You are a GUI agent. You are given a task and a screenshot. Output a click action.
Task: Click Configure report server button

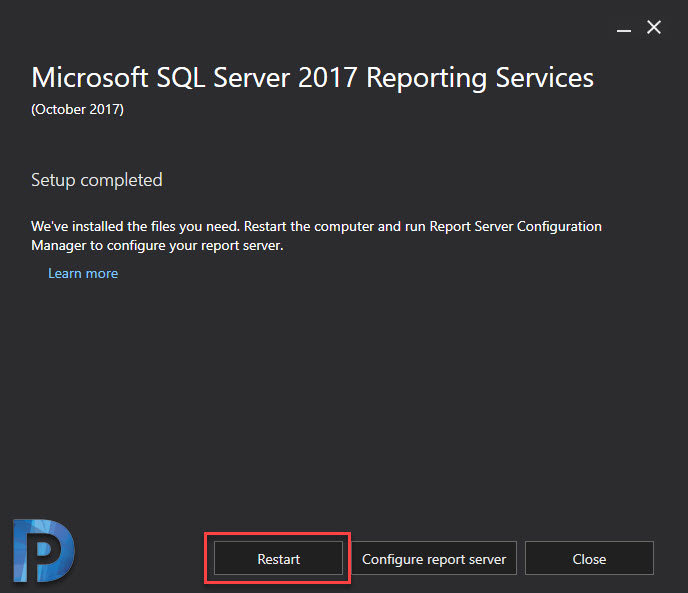pyautogui.click(x=434, y=558)
